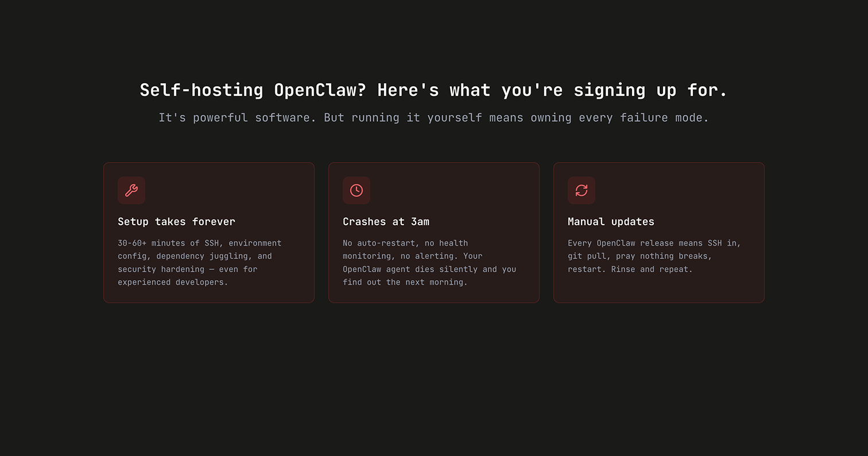Click the icon above 'Setup takes forever'
This screenshot has height=456, width=868.
point(131,190)
